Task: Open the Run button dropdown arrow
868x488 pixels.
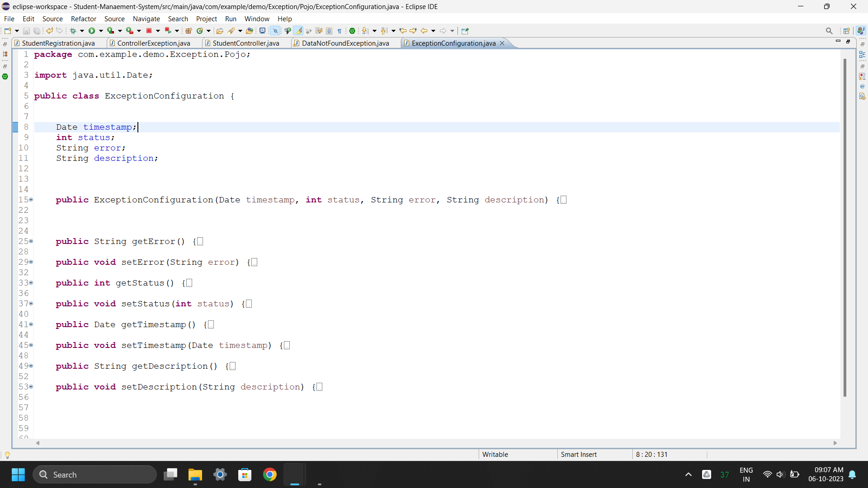Action: (x=101, y=31)
